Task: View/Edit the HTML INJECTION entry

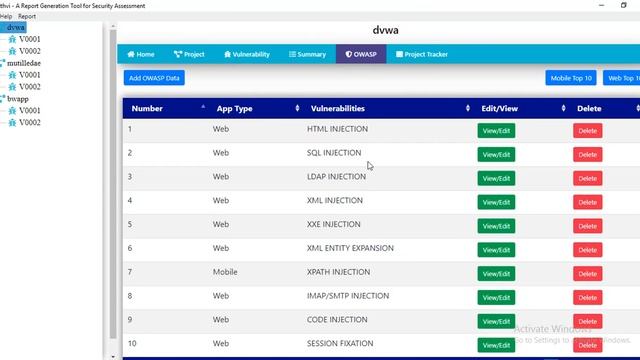Action: pyautogui.click(x=496, y=131)
